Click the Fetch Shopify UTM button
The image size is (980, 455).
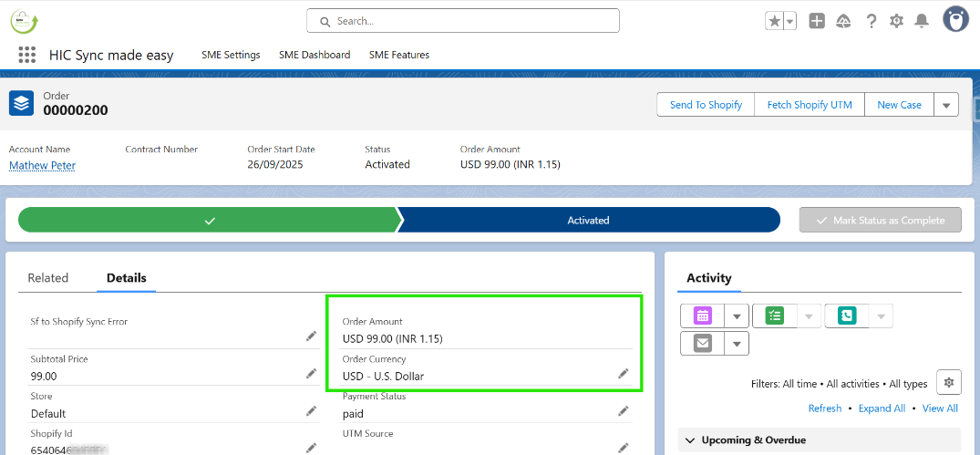point(810,104)
